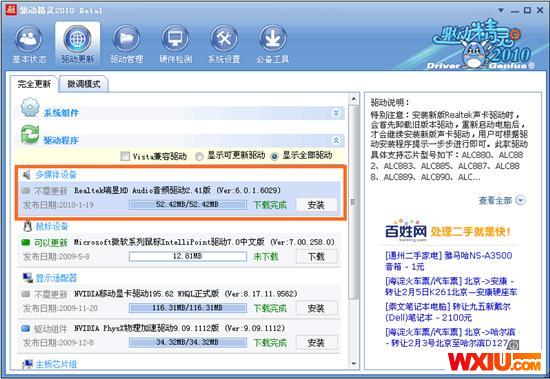The height and width of the screenshot is (379, 550).
Task: Click the gray 不需更新 icon on Realtek row
Action: (26, 191)
